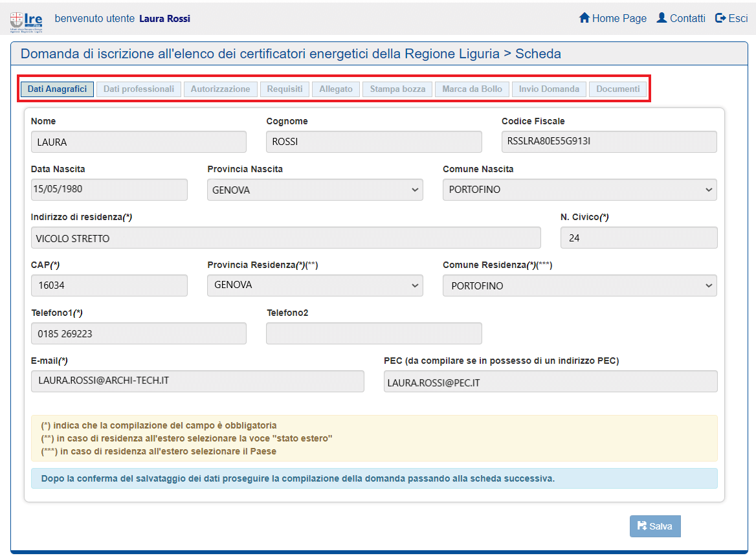The image size is (756, 558).
Task: Open the Allegato tab
Action: pos(335,89)
